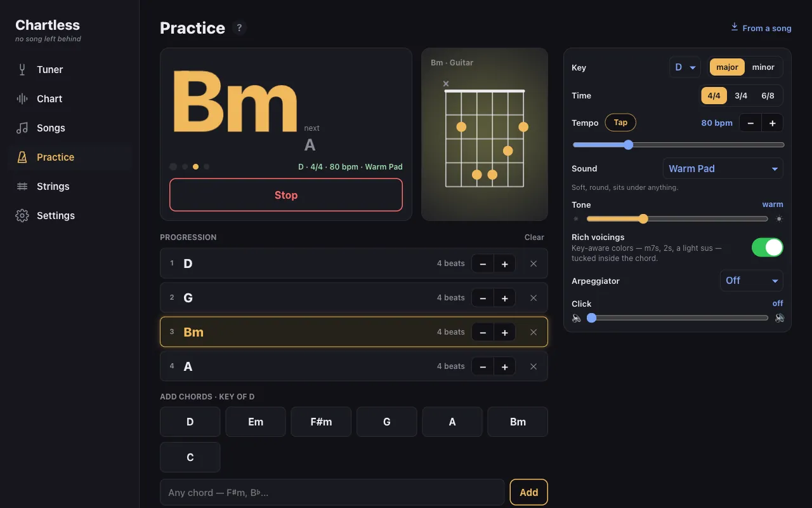The image size is (812, 508).
Task: Decrease beats for the G chord
Action: tap(483, 298)
